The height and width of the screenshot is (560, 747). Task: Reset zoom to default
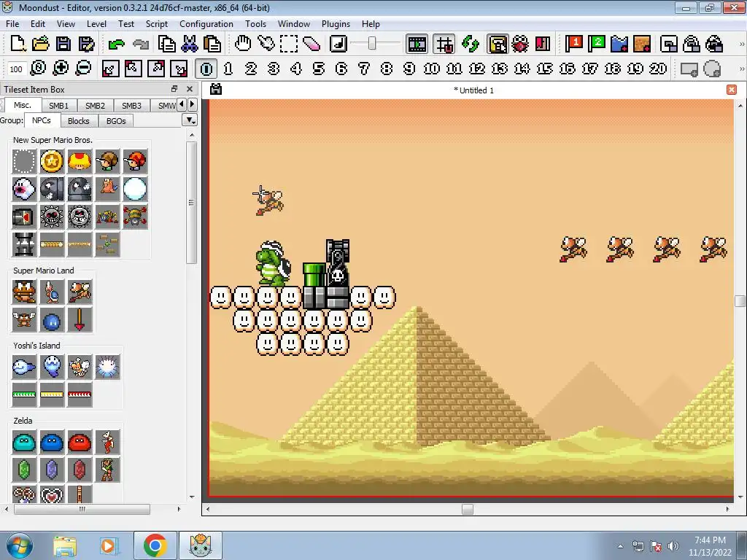pos(38,69)
